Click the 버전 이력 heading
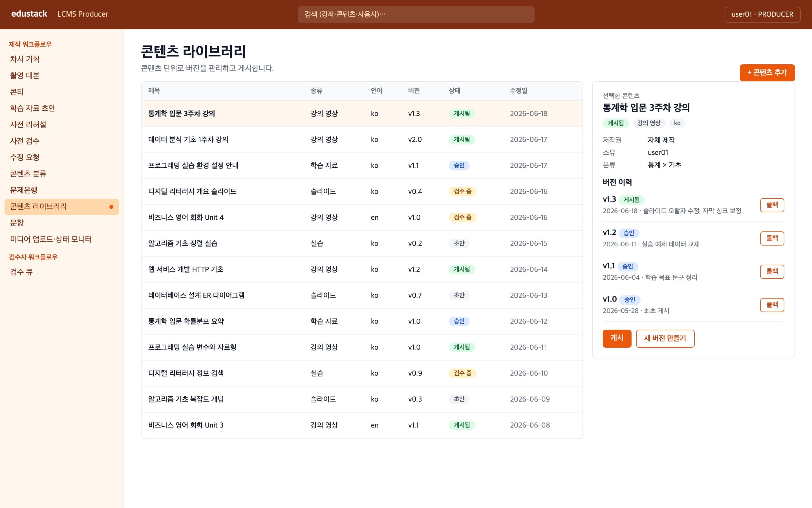812x508 pixels. pos(617,182)
